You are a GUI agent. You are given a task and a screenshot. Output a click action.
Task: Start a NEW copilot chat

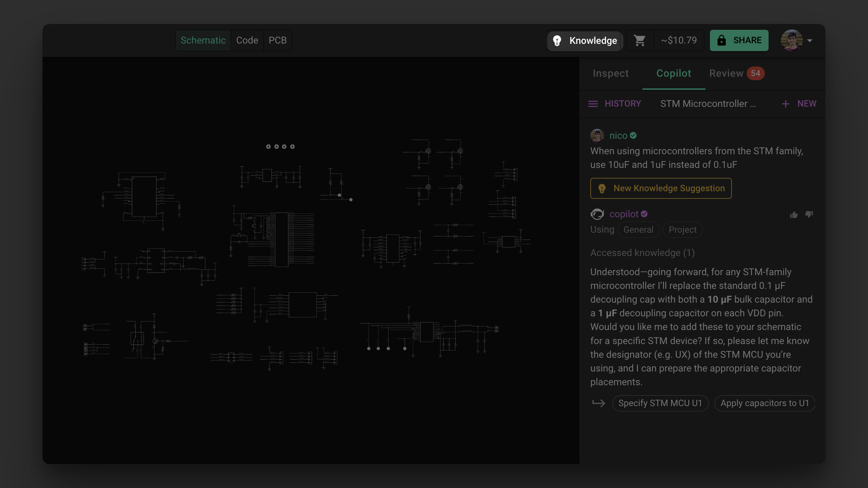pyautogui.click(x=799, y=103)
